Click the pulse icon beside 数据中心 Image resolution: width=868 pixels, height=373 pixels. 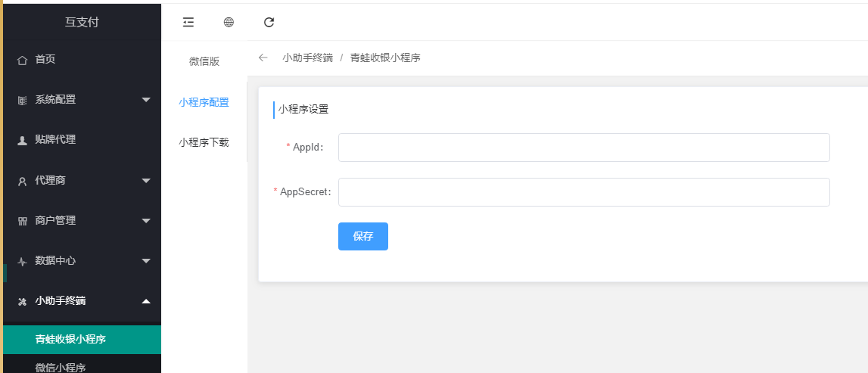click(22, 261)
